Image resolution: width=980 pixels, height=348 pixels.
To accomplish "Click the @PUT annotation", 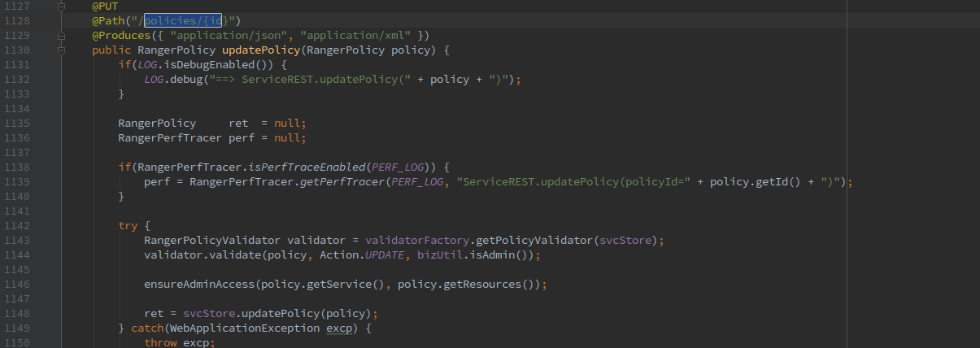I will (x=105, y=7).
